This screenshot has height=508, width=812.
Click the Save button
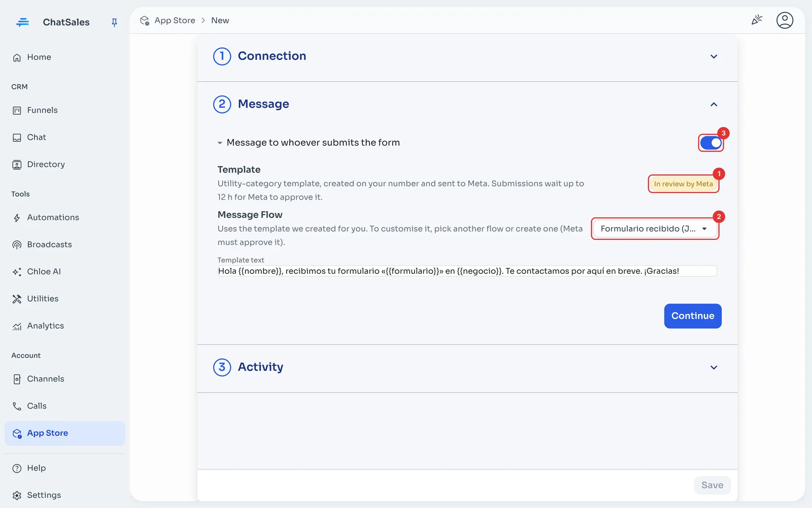tap(712, 485)
